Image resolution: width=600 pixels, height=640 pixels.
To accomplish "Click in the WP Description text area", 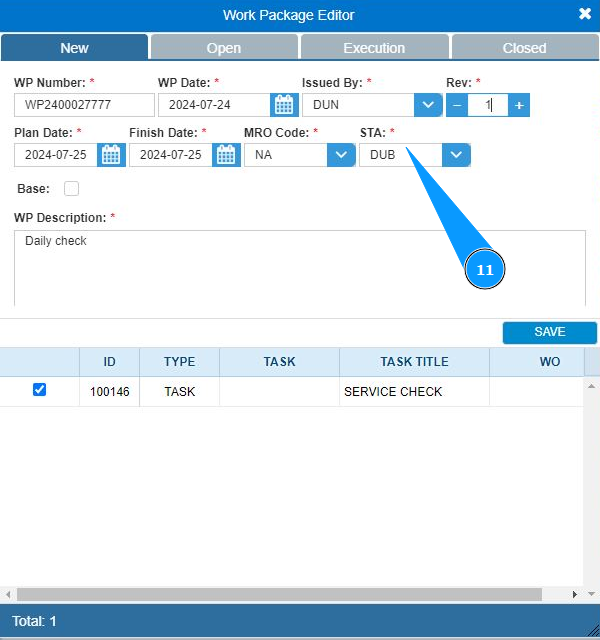I will tap(300, 268).
